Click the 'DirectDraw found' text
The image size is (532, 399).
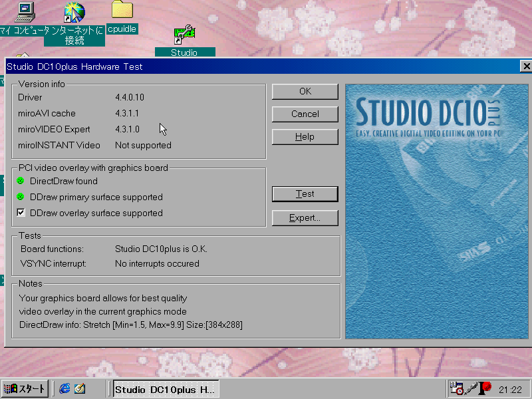pos(64,181)
